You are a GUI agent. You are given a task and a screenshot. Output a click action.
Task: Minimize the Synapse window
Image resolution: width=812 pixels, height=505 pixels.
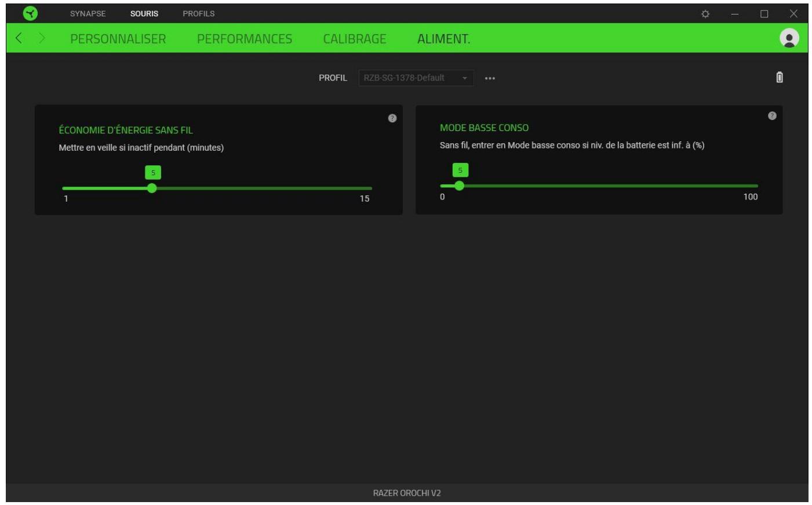[x=735, y=14]
